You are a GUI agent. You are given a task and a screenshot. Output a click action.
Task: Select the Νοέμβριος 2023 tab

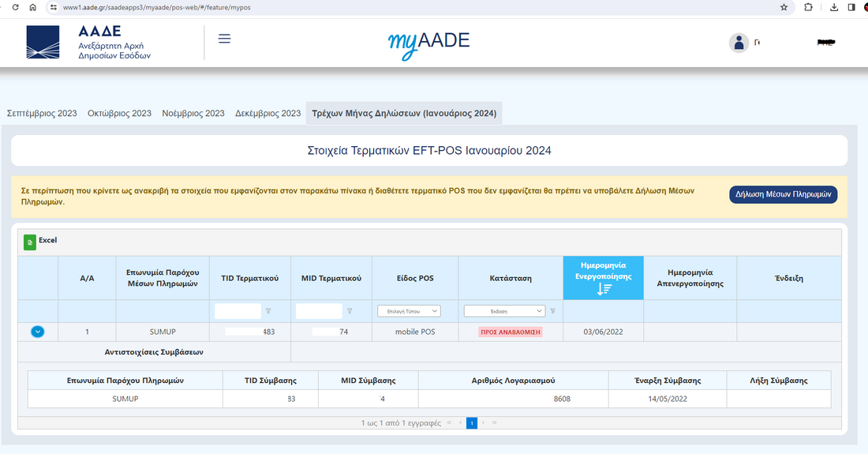tap(193, 114)
